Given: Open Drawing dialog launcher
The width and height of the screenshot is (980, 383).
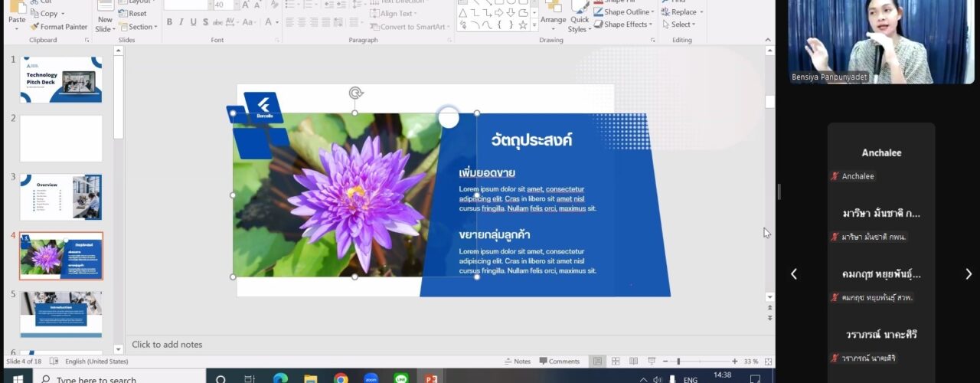Looking at the screenshot, I should 652,40.
